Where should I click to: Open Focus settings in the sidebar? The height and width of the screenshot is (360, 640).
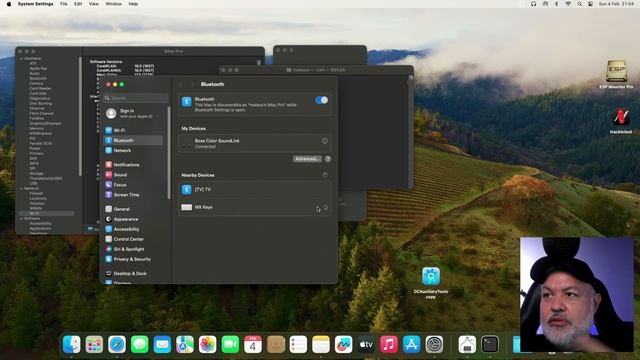pyautogui.click(x=133, y=185)
